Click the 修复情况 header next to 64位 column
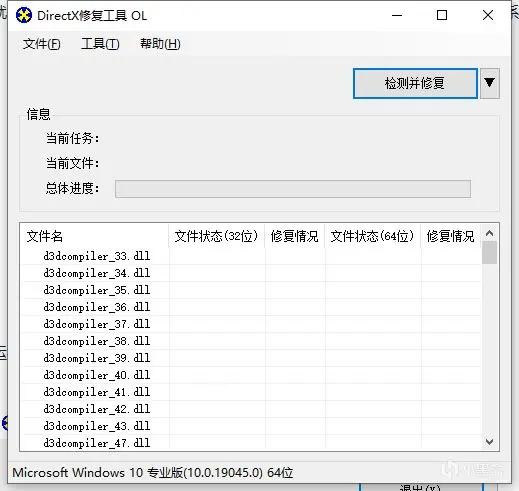Viewport: 519px width, 491px height. point(450,236)
